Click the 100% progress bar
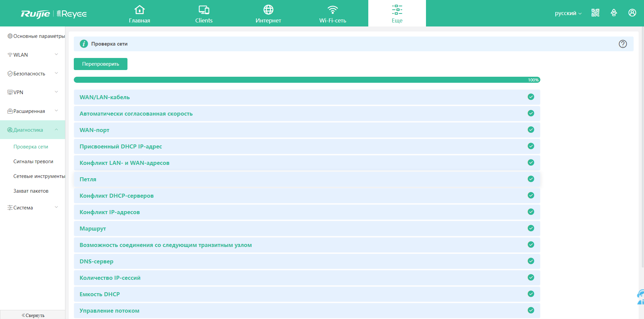 [307, 80]
